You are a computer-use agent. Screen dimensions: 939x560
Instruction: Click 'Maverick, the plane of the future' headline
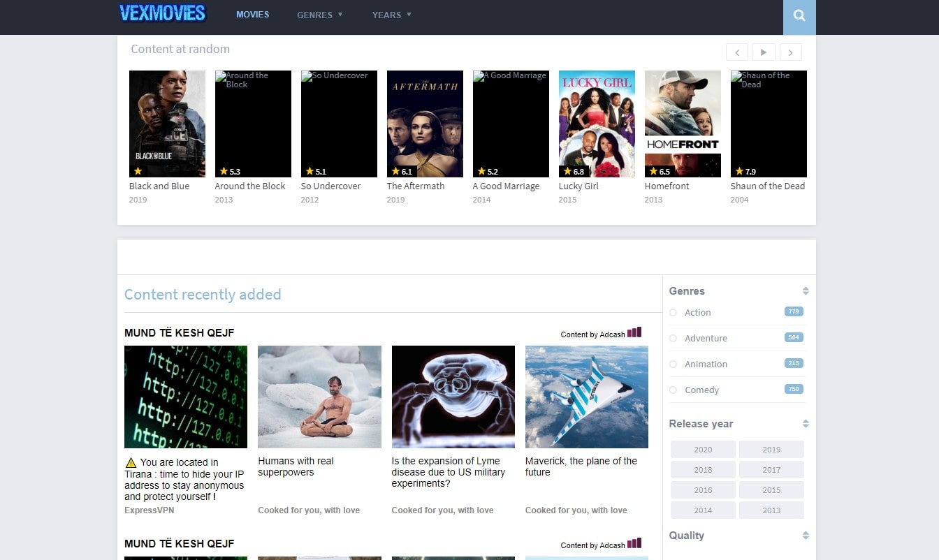581,466
